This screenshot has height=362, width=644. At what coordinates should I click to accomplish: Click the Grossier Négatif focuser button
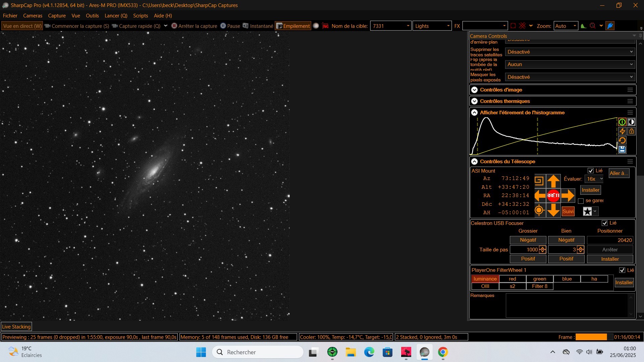tap(528, 240)
